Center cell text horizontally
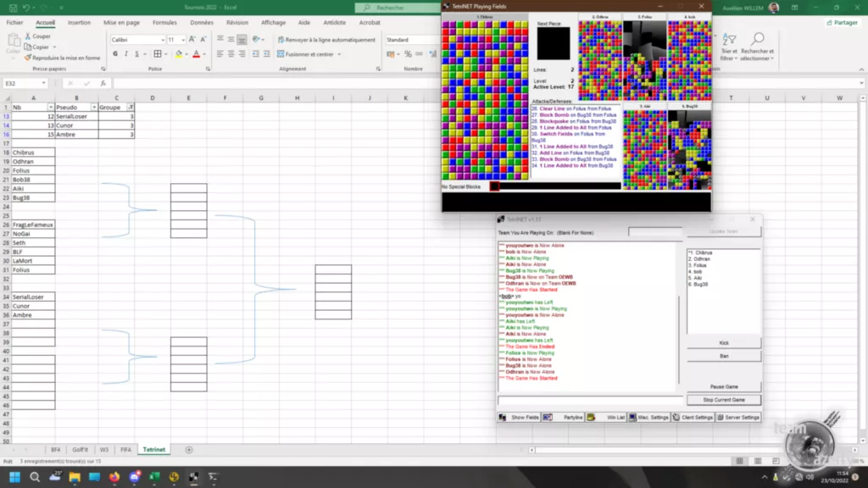This screenshot has width=868, height=488. [231, 54]
